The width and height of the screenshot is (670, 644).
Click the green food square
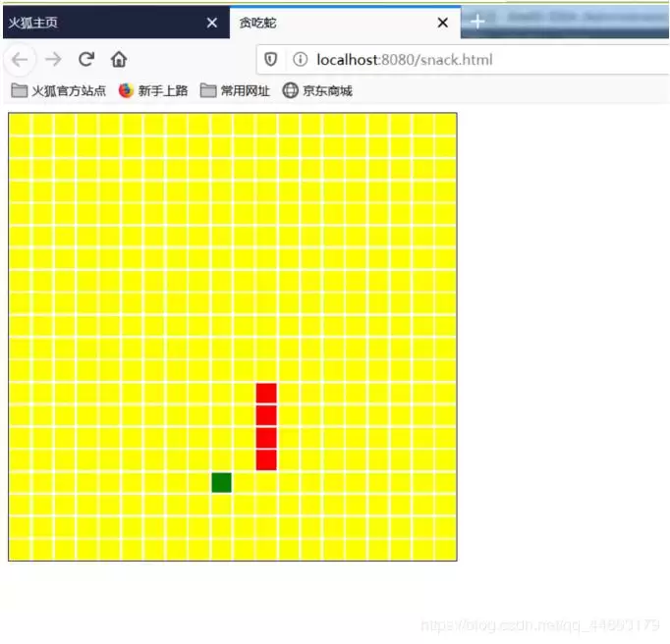(221, 482)
